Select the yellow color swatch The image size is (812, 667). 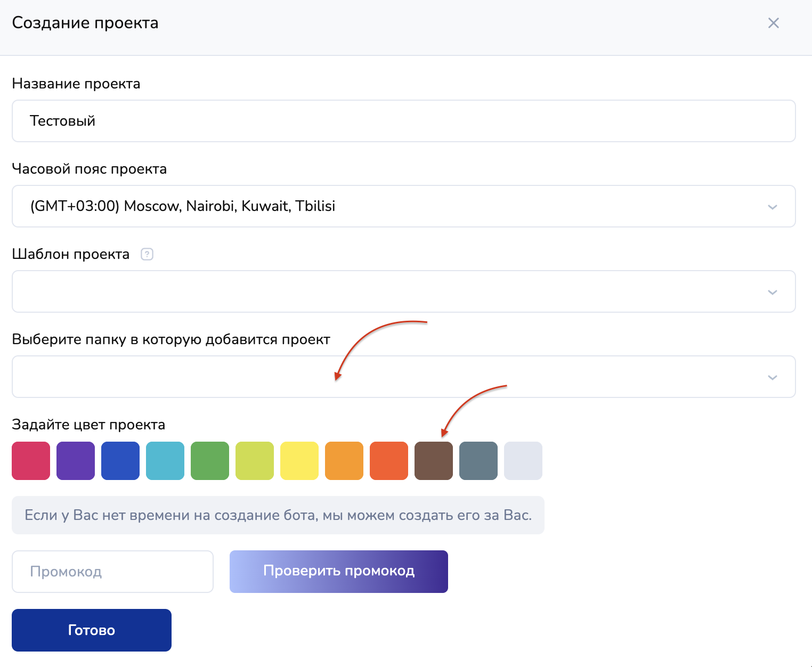pos(299,461)
